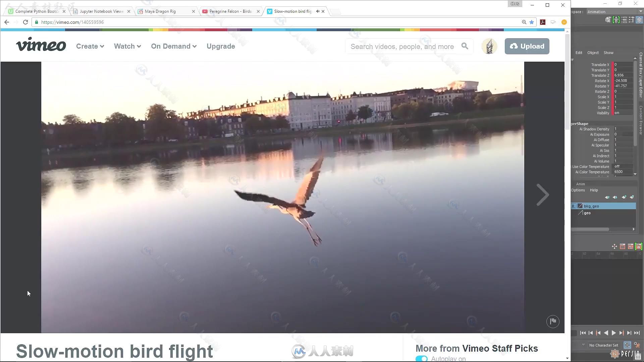Click the Maya outliner show icon
The image size is (644, 362).
[x=608, y=53]
